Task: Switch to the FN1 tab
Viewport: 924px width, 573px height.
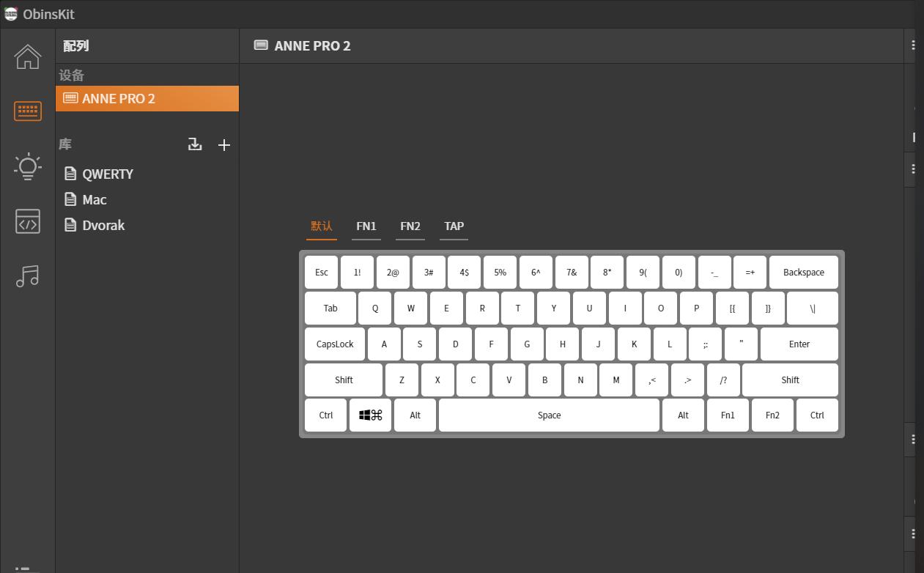Action: 366,226
